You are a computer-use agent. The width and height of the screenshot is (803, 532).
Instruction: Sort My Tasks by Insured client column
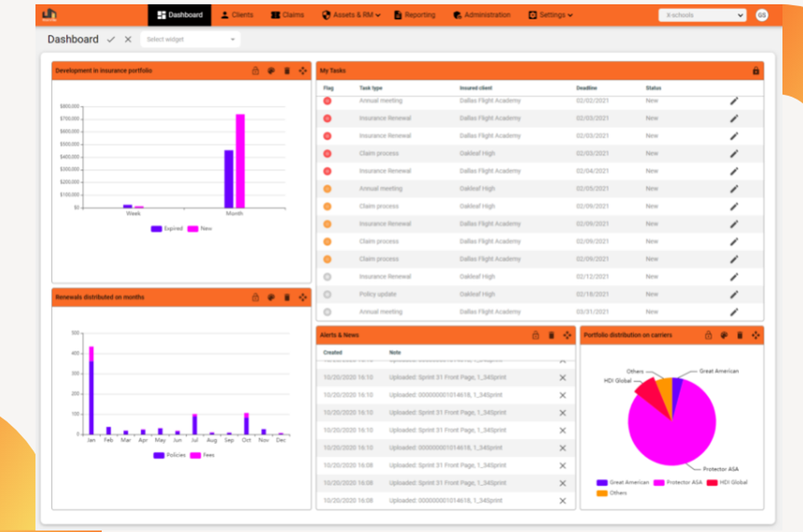click(475, 88)
